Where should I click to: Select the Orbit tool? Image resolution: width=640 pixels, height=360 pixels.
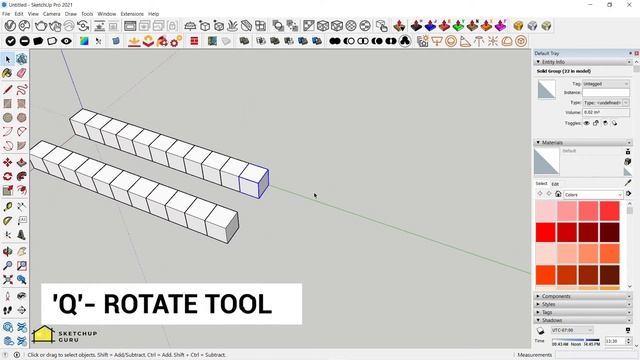point(7,251)
